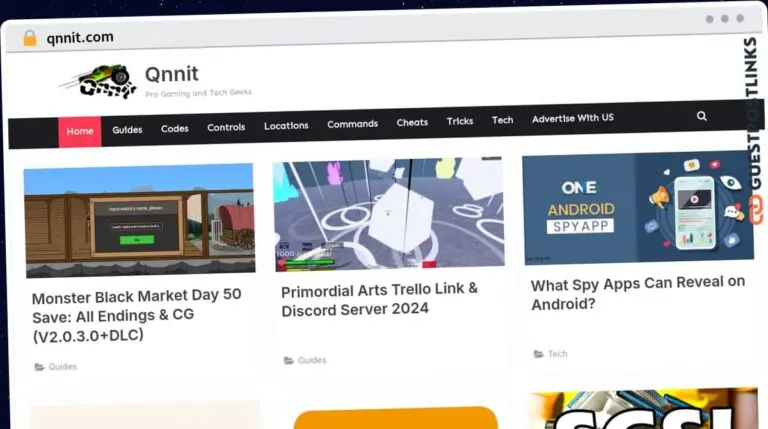Viewport: 768px width, 429px height.
Task: Open Monster Black Market thumbnail image
Action: [x=140, y=220]
